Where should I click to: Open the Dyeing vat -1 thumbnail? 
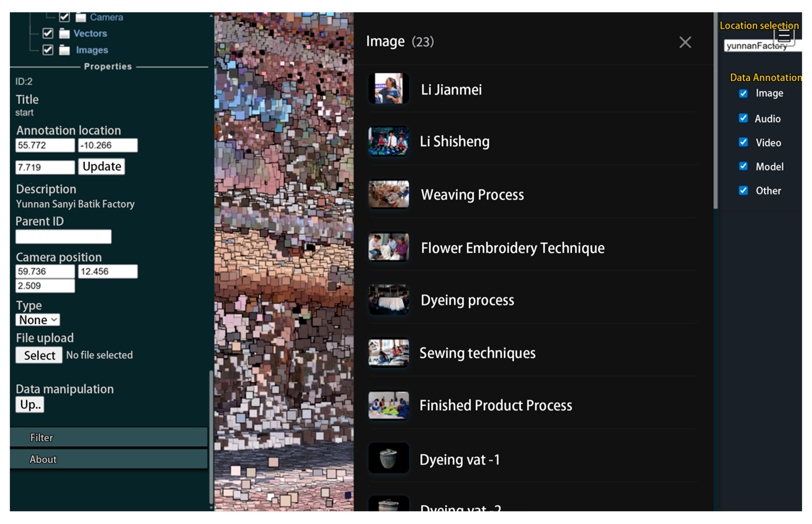coord(388,458)
